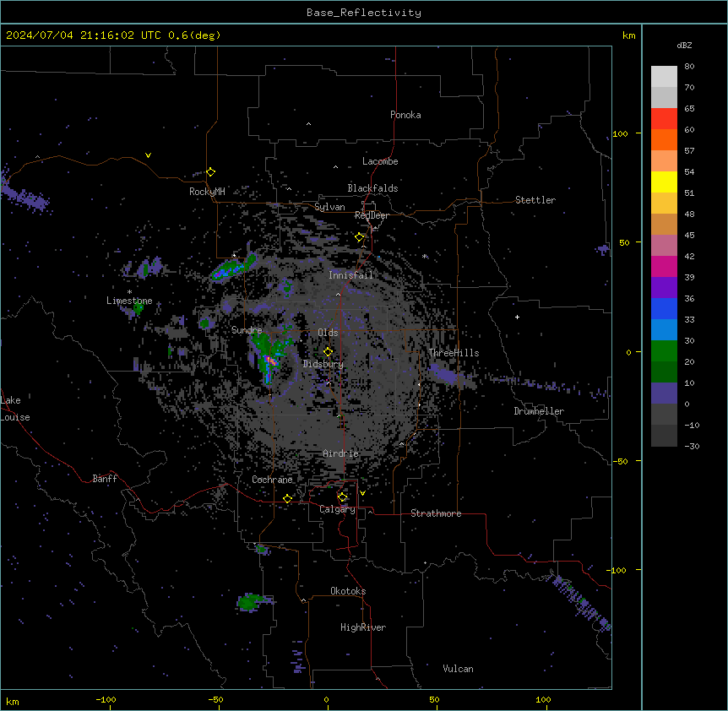
Task: Click the dBZ legend heading
Action: click(684, 46)
